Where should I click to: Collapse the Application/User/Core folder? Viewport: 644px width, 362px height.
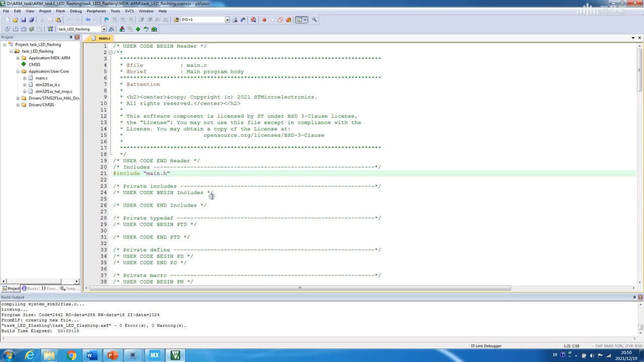tap(18, 71)
